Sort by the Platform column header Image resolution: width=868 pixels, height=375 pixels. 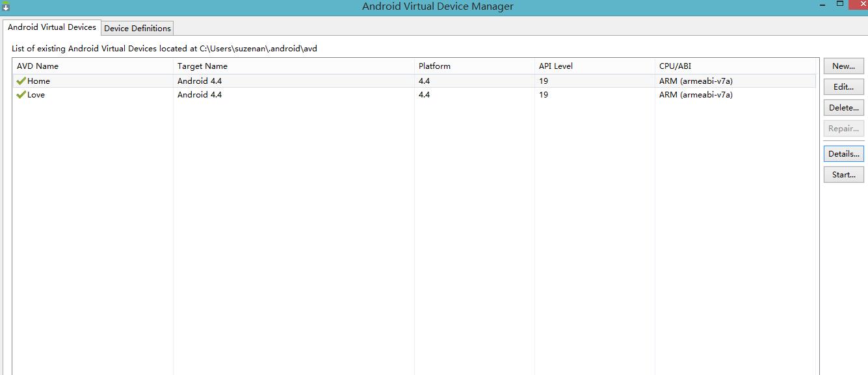pyautogui.click(x=475, y=66)
